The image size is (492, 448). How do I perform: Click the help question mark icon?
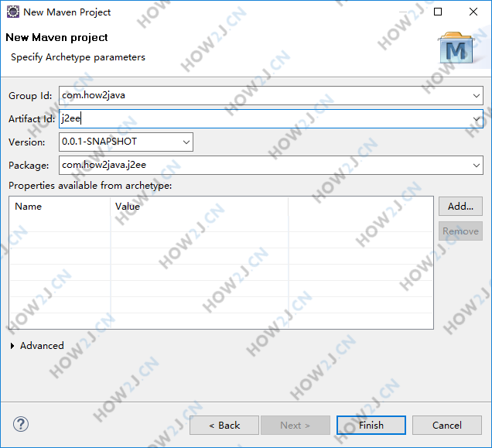(21, 424)
